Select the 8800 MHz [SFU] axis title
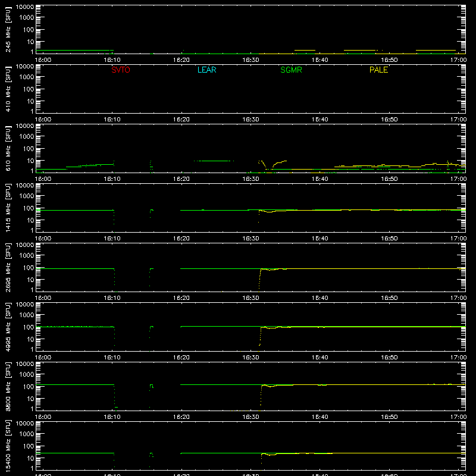Screen dimensions: 476x476 [x=8, y=386]
